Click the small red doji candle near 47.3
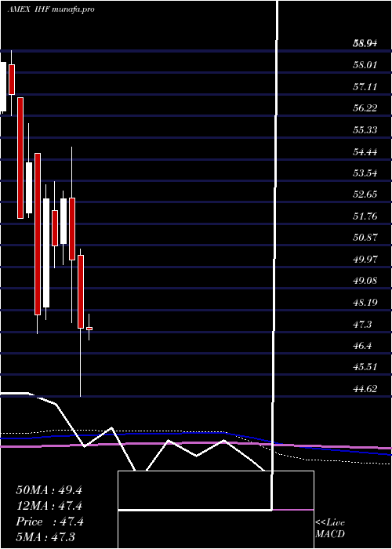The height and width of the screenshot is (549, 392). pos(89,329)
